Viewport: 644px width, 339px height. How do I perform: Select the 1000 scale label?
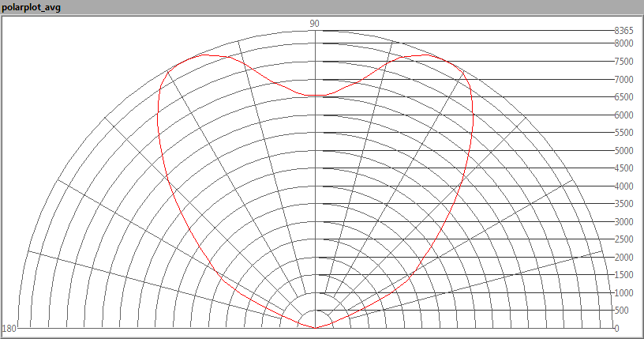point(623,292)
